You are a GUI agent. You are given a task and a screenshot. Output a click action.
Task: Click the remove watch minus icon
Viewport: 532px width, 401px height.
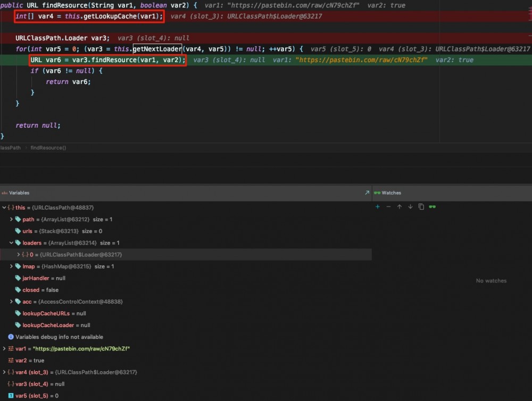(388, 206)
